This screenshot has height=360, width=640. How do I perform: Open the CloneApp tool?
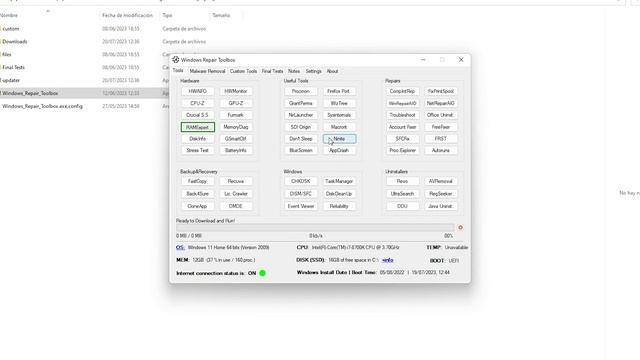198,206
